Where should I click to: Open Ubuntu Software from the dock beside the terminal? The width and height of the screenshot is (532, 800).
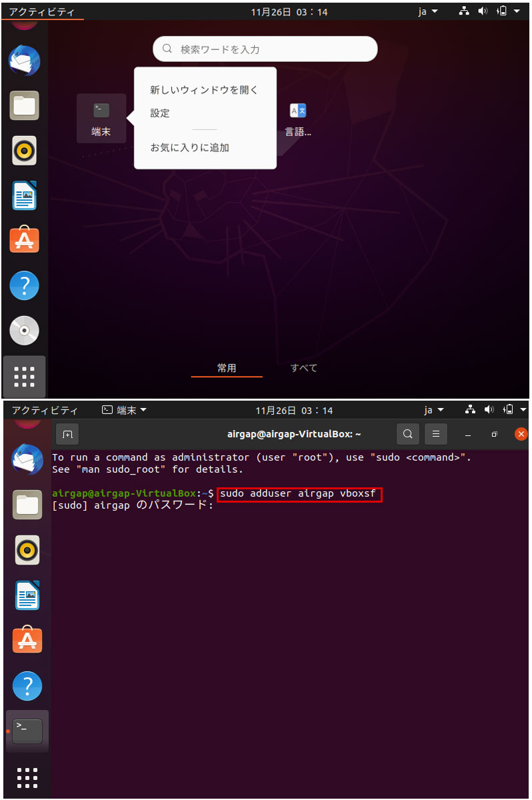tap(27, 640)
